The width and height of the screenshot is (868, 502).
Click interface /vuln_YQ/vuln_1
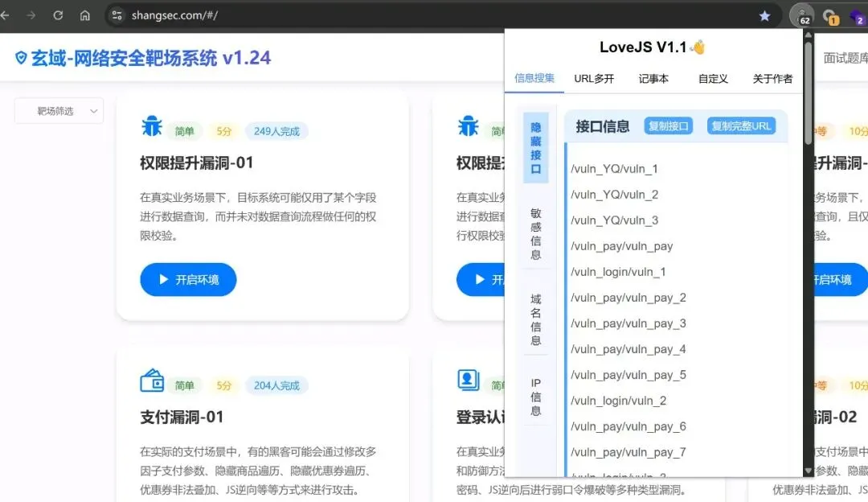(615, 169)
